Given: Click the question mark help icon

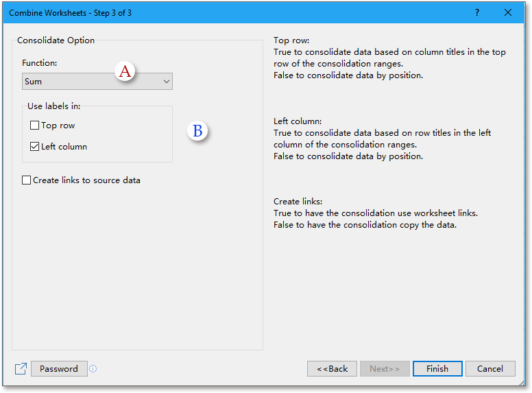Looking at the screenshot, I should click(x=477, y=12).
